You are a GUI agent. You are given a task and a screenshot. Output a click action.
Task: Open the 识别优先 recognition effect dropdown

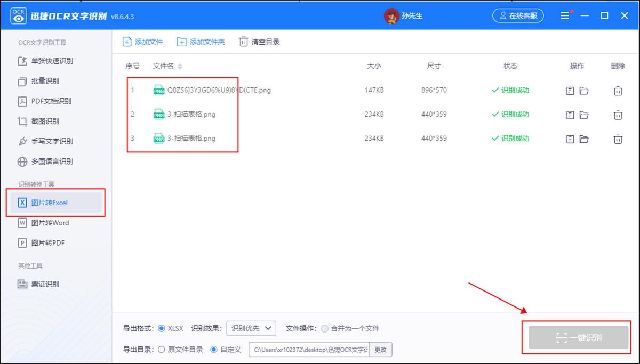pyautogui.click(x=251, y=328)
